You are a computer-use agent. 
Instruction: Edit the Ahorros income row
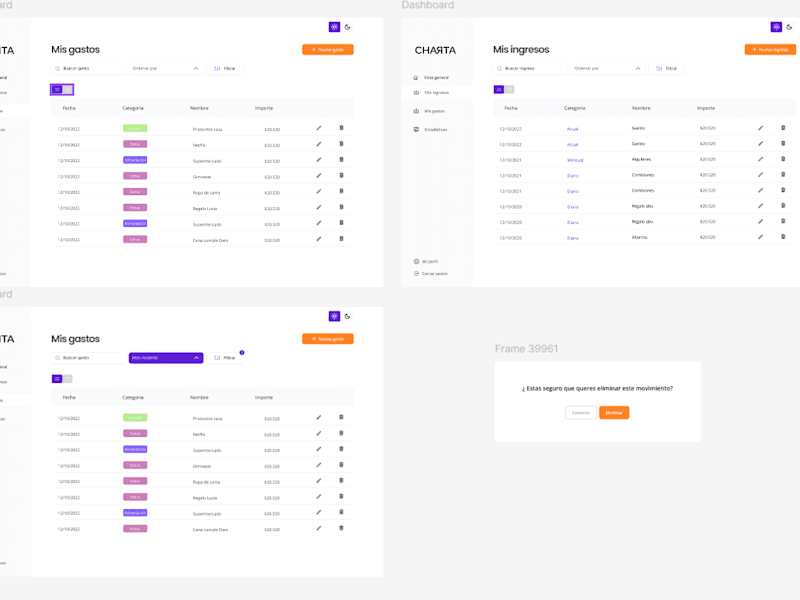(761, 237)
